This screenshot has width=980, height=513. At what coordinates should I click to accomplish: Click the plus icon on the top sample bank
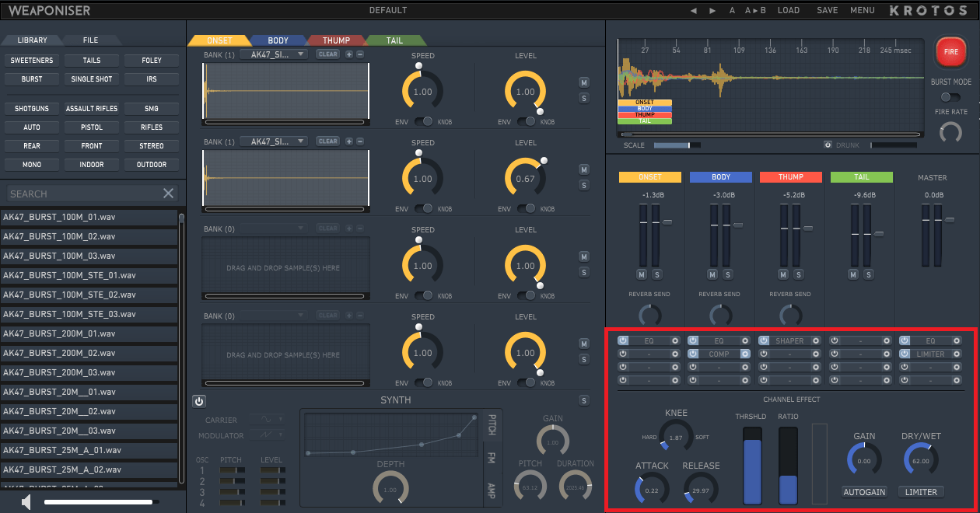click(348, 54)
